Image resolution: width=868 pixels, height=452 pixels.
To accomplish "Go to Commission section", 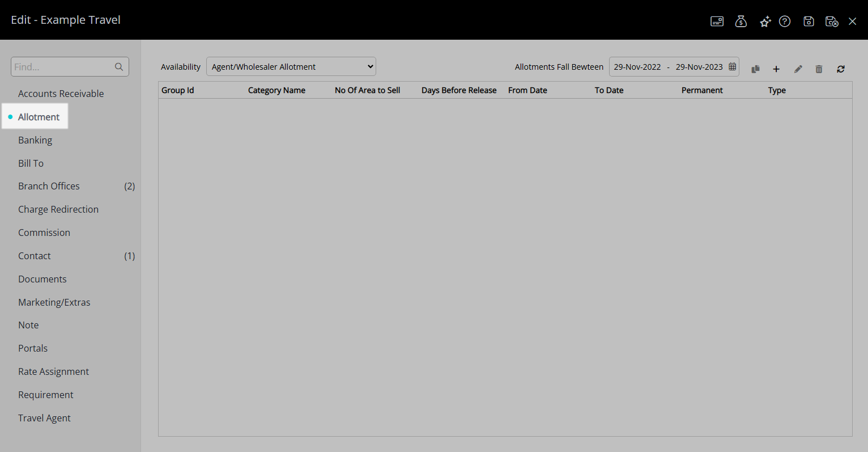I will pos(44,233).
